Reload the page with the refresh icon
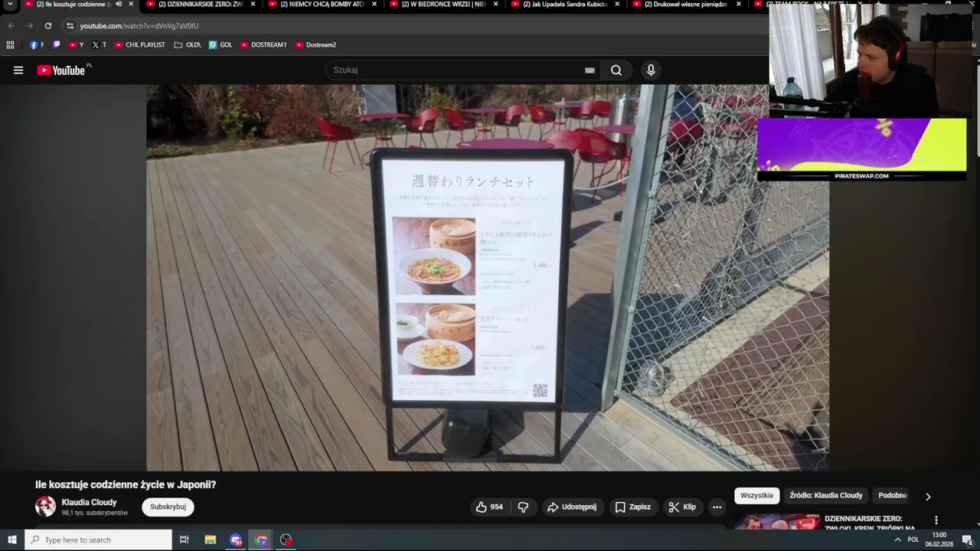The height and width of the screenshot is (551, 980). tap(47, 25)
